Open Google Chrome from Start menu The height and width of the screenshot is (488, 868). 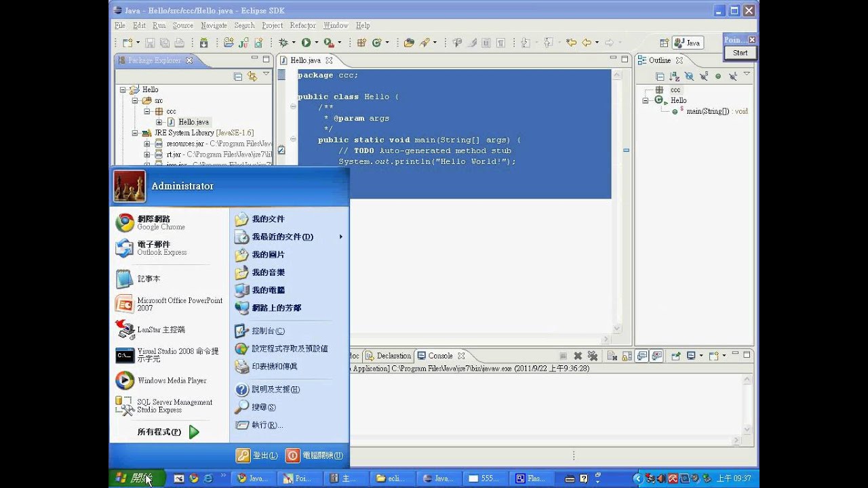pyautogui.click(x=161, y=222)
